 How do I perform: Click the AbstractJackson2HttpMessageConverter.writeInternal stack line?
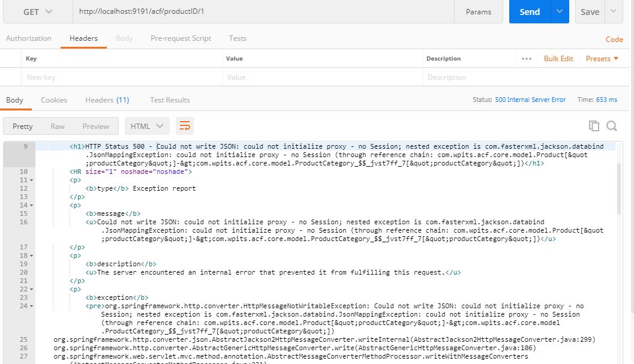324,340
